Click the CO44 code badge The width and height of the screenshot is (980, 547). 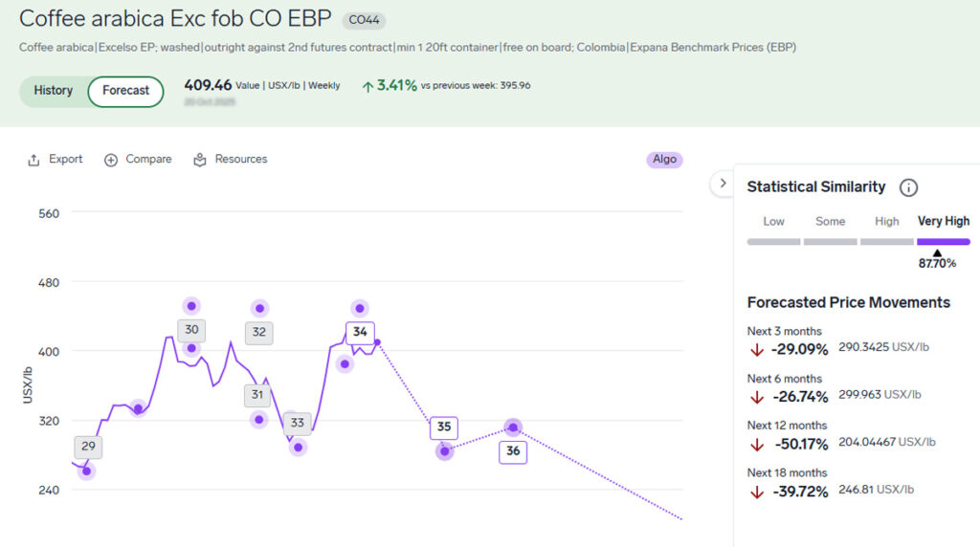364,20
